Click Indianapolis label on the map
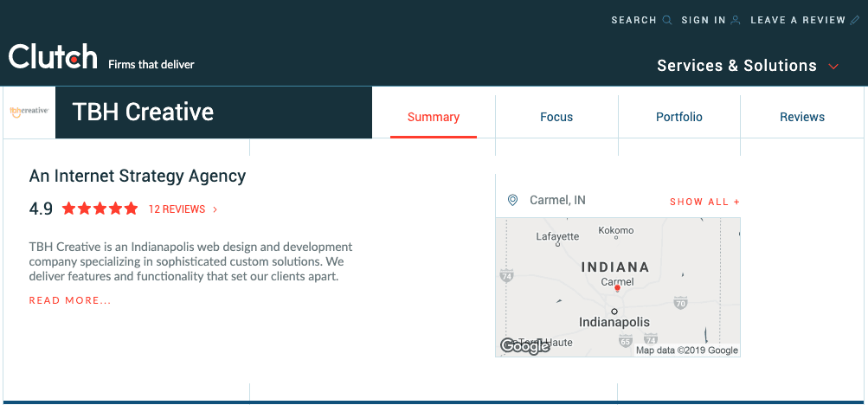 tap(614, 322)
